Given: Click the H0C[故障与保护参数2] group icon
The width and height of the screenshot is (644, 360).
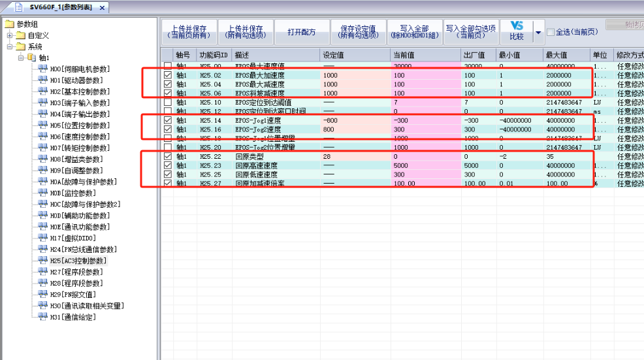Looking at the screenshot, I should coord(42,204).
